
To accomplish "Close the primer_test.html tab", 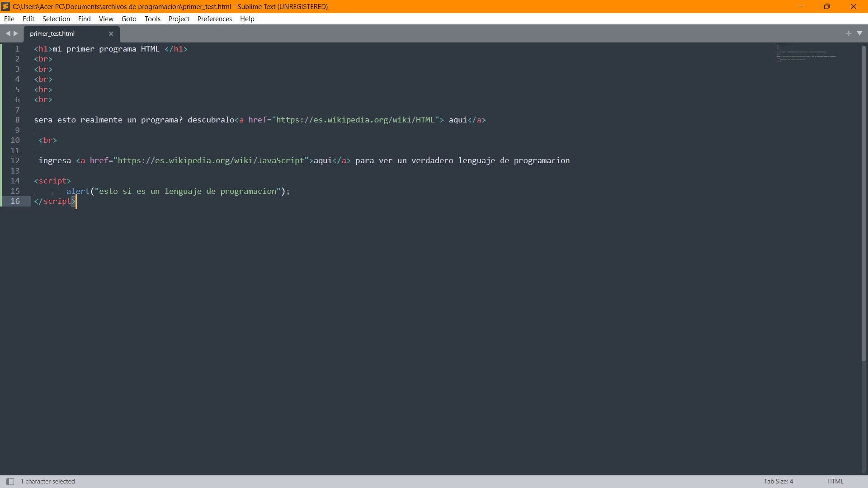I will coord(111,34).
